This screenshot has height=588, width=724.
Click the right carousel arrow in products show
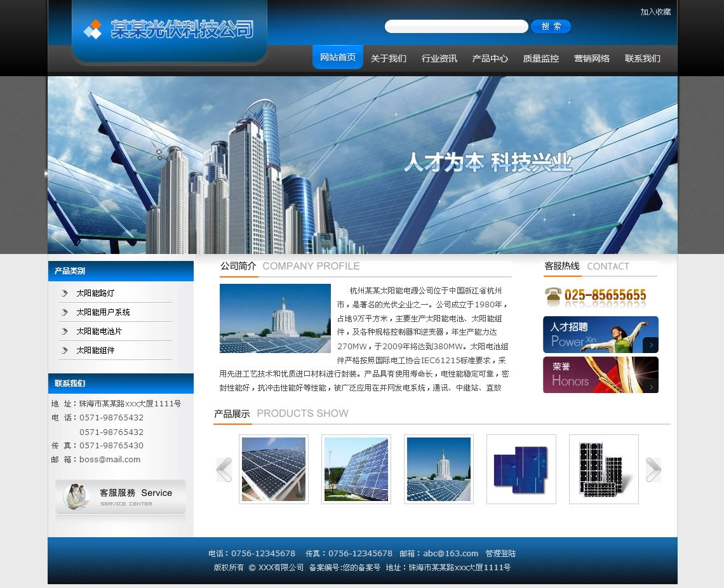pyautogui.click(x=654, y=470)
